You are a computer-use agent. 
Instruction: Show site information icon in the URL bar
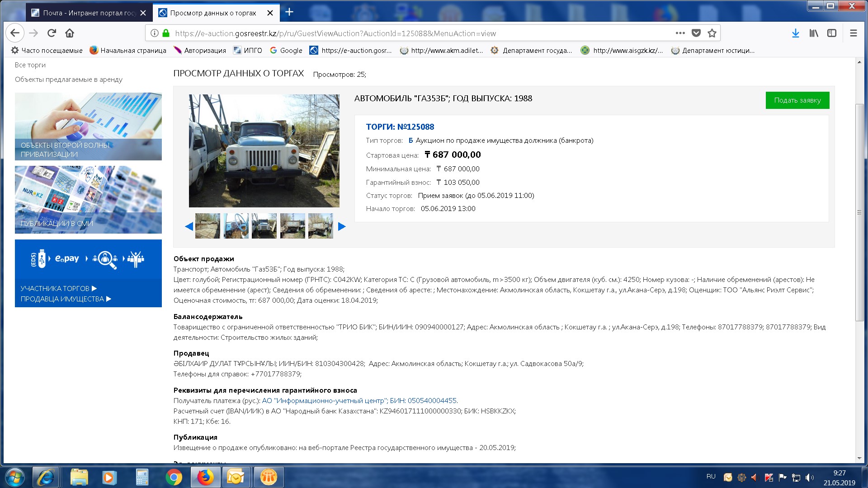point(155,33)
